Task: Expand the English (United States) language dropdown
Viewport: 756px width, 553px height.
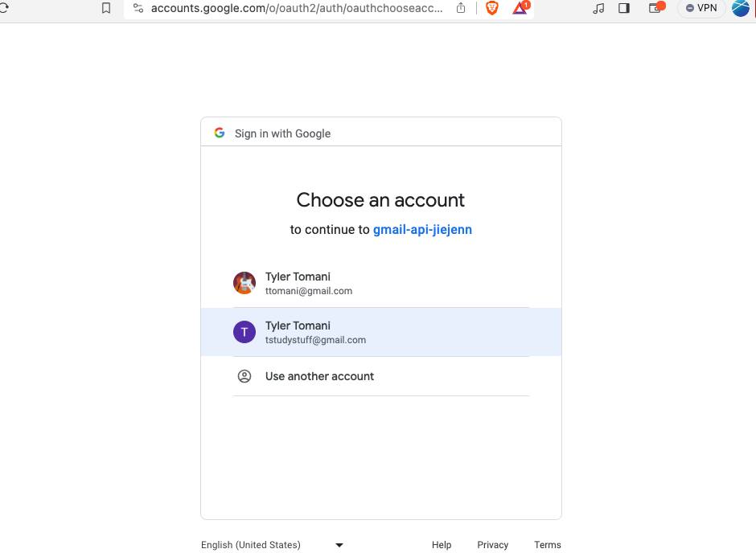Action: click(x=273, y=545)
